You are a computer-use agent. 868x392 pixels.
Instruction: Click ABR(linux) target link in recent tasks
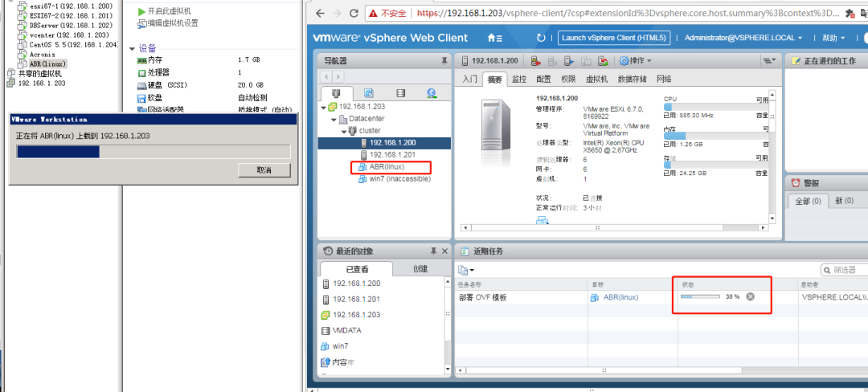[620, 297]
